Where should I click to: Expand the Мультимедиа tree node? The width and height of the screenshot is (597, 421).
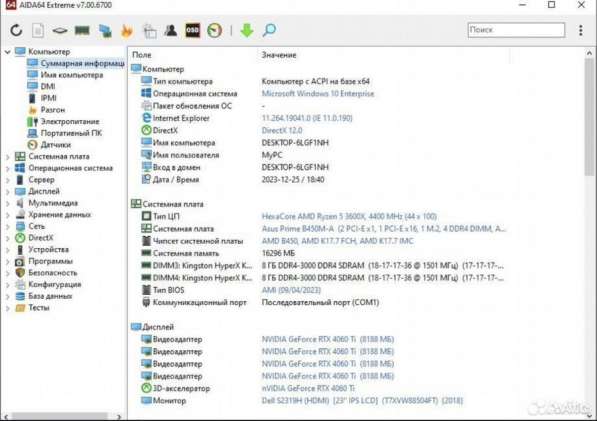(x=8, y=203)
